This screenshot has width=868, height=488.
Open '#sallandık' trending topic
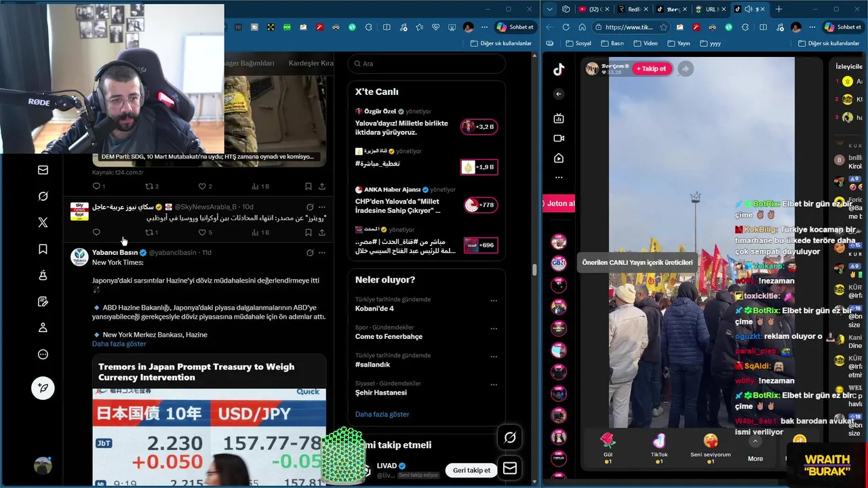coord(372,365)
